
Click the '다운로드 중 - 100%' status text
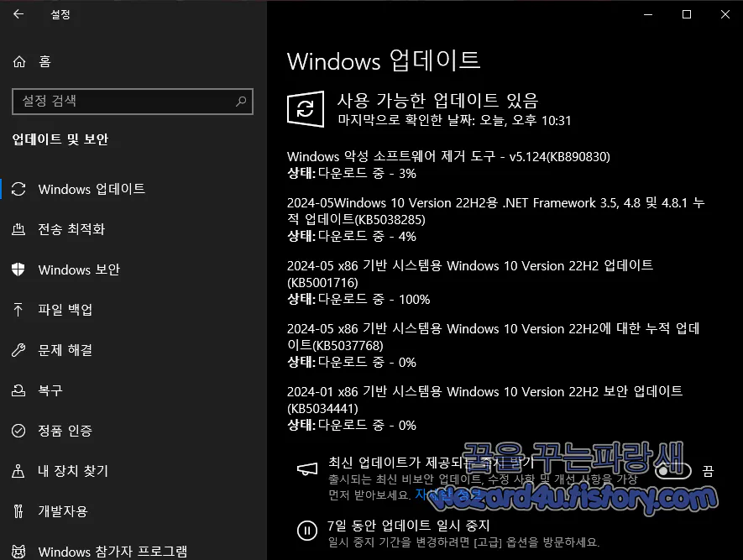point(374,299)
